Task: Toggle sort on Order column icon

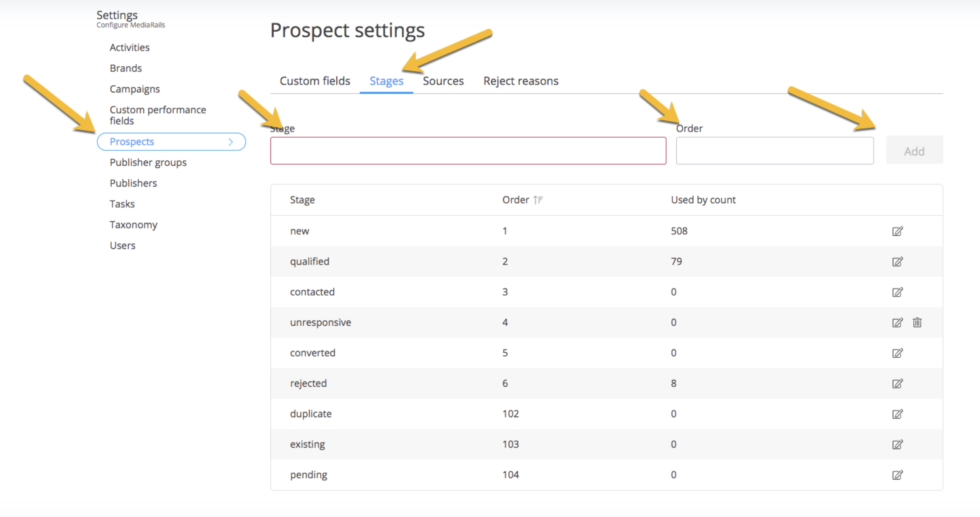Action: coord(538,200)
